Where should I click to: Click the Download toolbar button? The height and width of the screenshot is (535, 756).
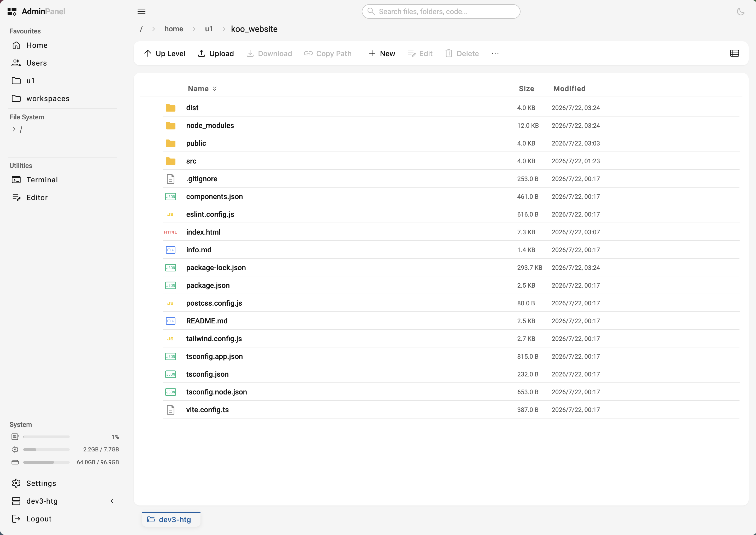coord(269,53)
